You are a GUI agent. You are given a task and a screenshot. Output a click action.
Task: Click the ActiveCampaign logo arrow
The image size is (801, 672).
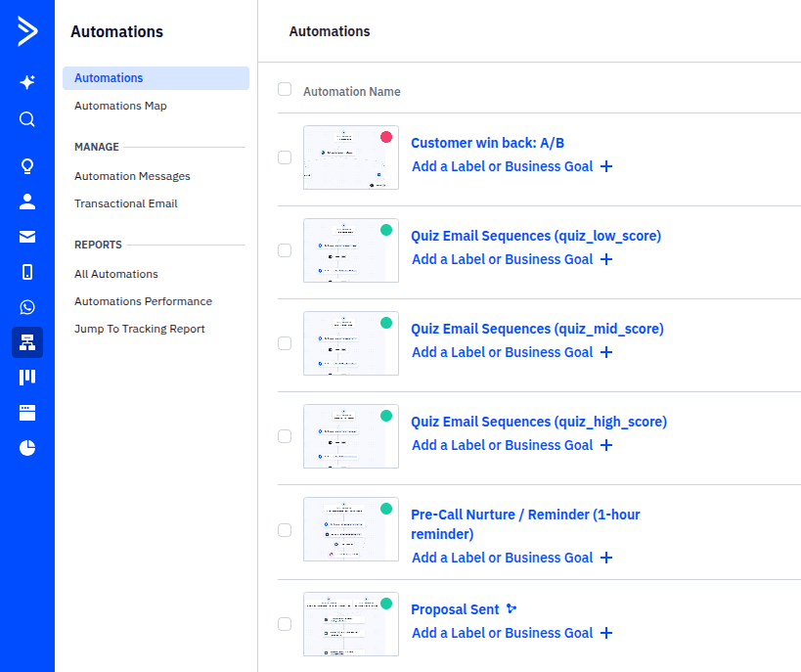[26, 31]
